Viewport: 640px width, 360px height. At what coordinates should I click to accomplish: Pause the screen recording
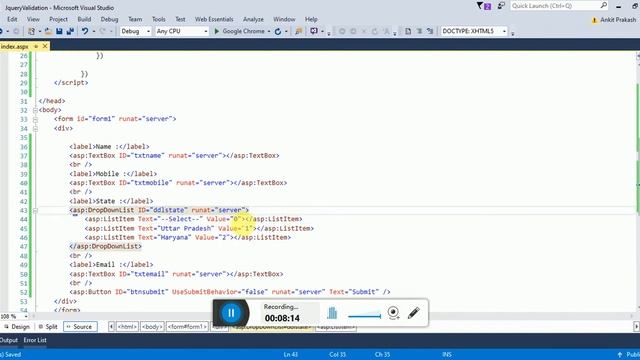231,313
